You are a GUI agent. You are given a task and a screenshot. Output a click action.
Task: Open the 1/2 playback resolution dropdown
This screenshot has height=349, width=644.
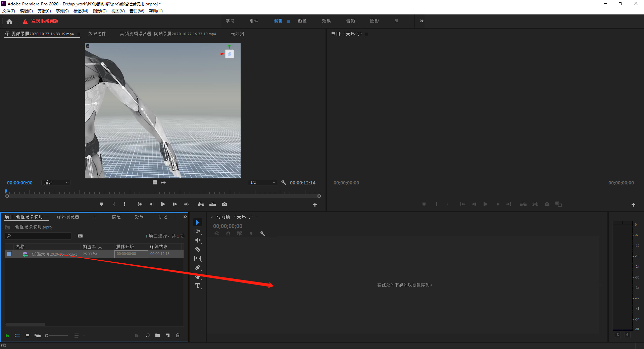pyautogui.click(x=262, y=183)
